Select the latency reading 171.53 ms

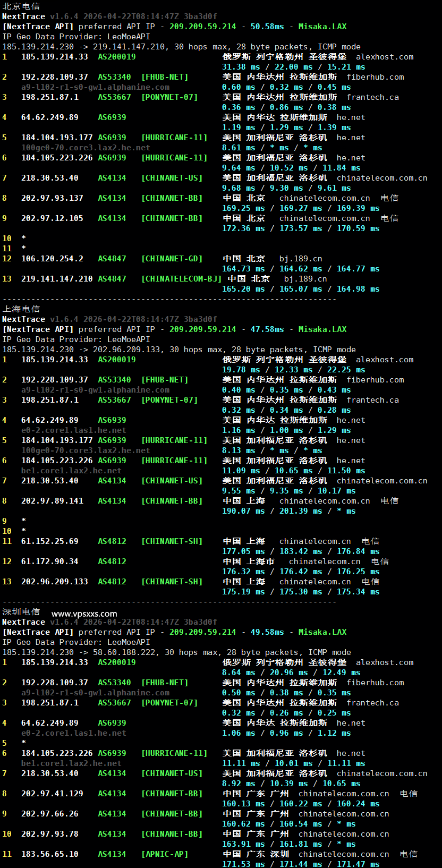coord(243,864)
